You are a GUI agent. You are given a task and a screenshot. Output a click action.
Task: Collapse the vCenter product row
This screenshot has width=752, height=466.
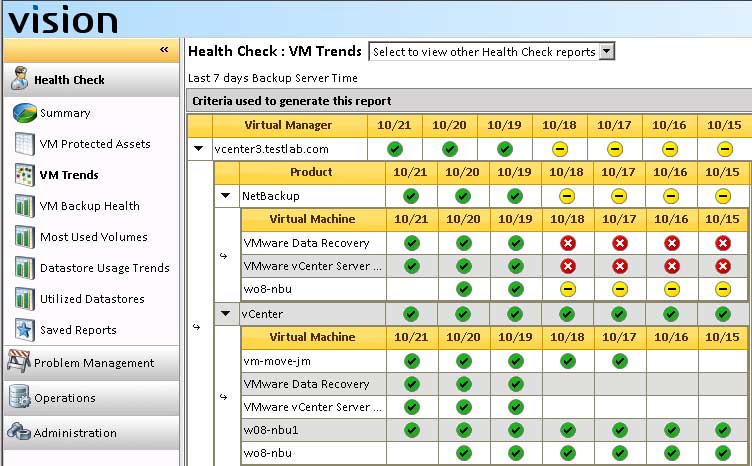click(225, 314)
